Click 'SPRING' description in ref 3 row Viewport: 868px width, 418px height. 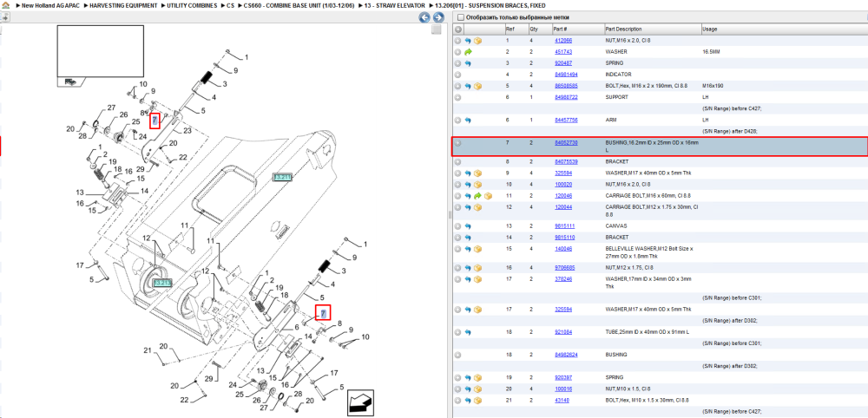(x=615, y=63)
